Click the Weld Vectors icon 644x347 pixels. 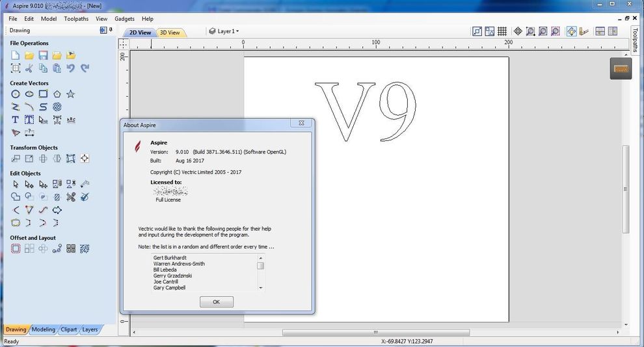(x=15, y=197)
